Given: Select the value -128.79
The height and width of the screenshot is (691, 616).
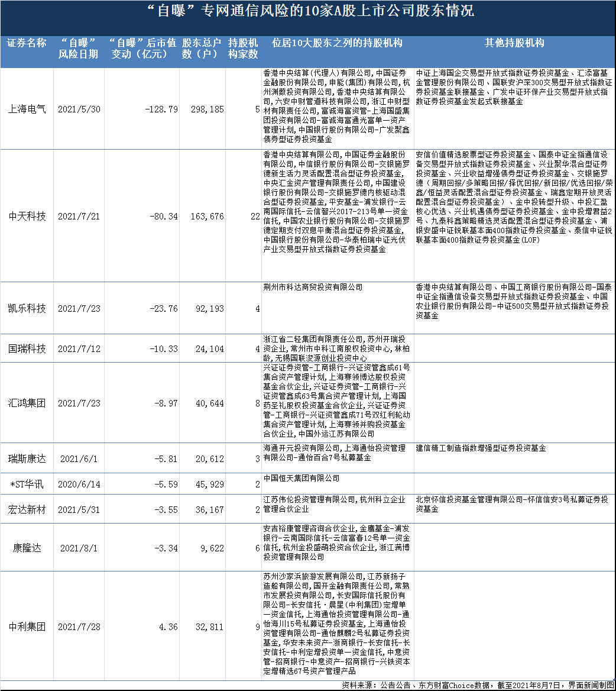Looking at the screenshot, I should point(161,109).
